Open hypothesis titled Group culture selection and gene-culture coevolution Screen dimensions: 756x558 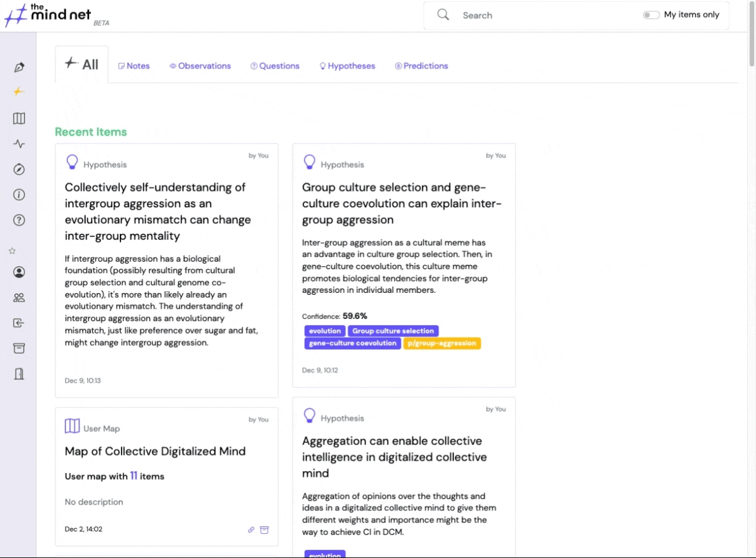click(x=402, y=204)
